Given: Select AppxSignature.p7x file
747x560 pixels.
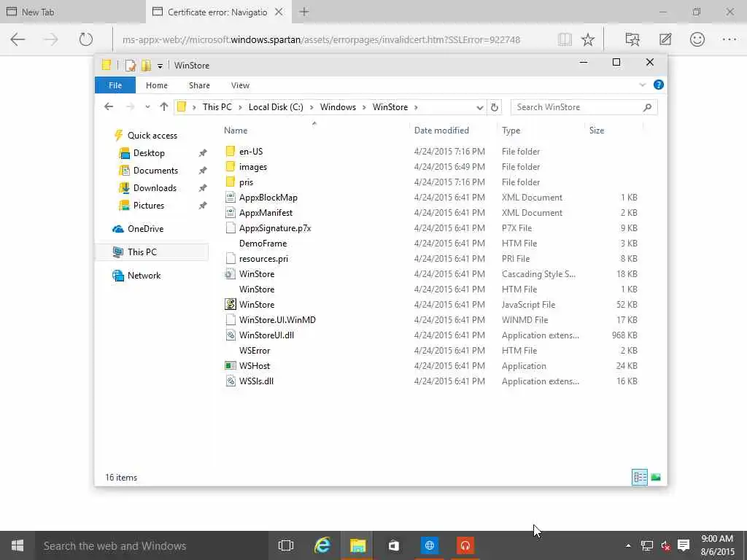Looking at the screenshot, I should click(x=275, y=228).
